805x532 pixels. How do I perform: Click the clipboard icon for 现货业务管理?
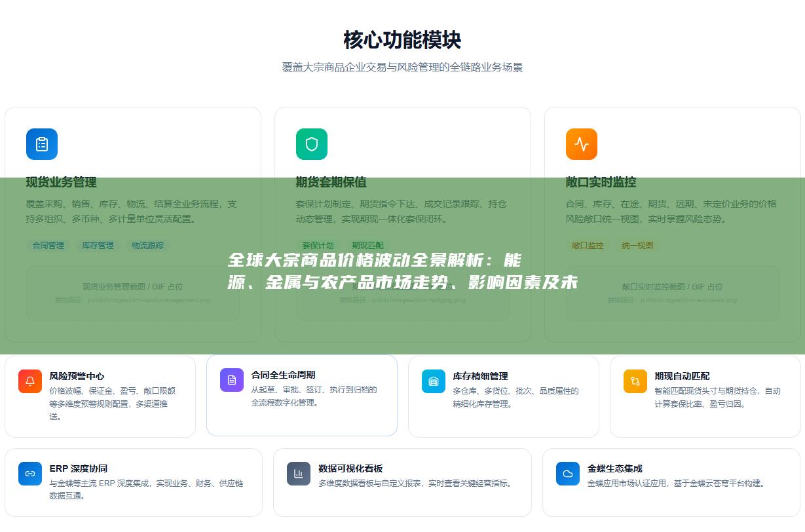[x=42, y=144]
